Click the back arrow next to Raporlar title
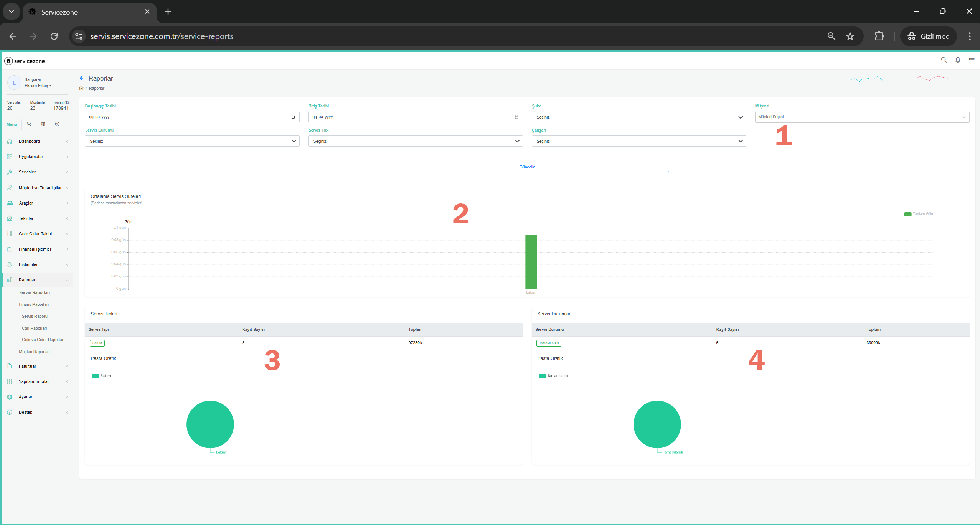The width and height of the screenshot is (980, 525). (81, 78)
